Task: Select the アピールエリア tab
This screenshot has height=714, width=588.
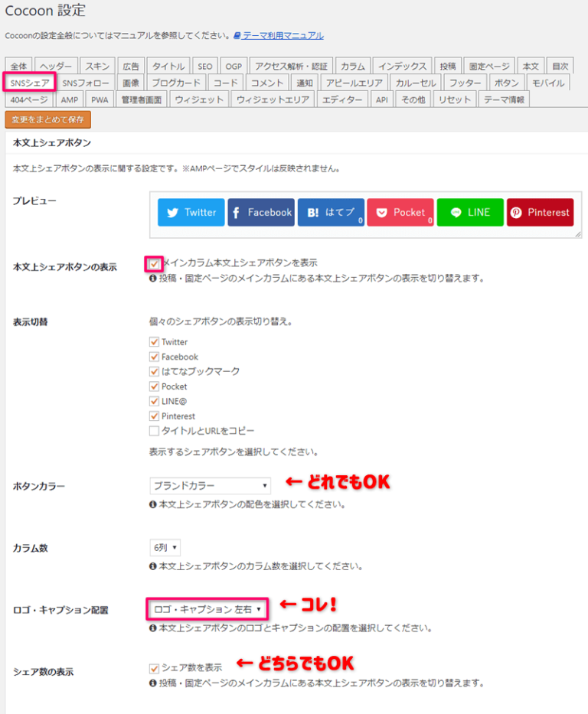Action: [x=353, y=83]
